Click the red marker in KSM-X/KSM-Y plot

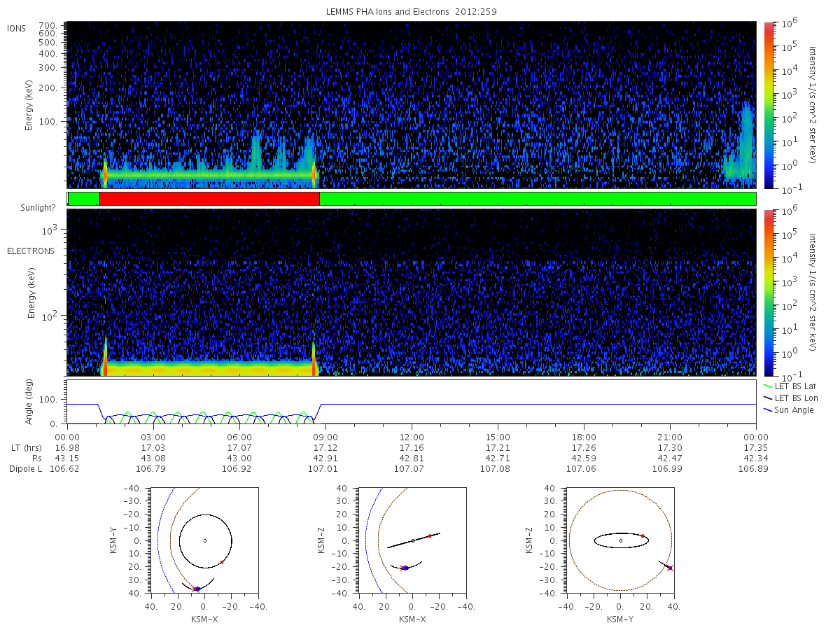coord(222,562)
